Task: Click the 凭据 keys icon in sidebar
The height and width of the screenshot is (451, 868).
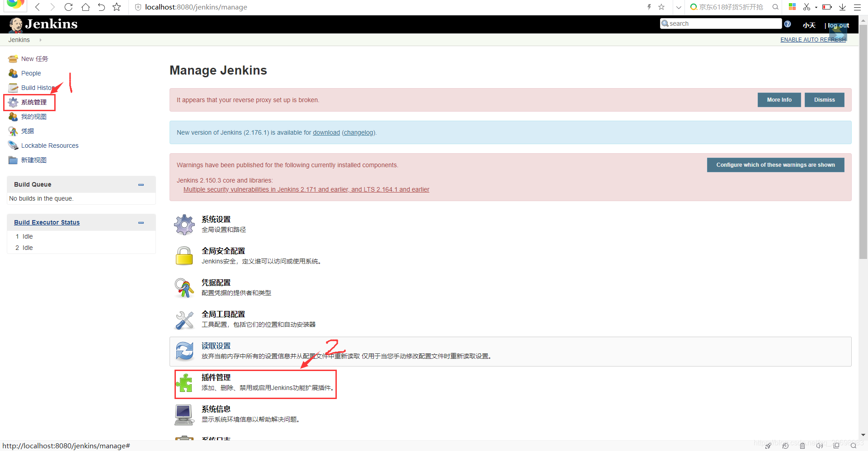Action: coord(13,131)
